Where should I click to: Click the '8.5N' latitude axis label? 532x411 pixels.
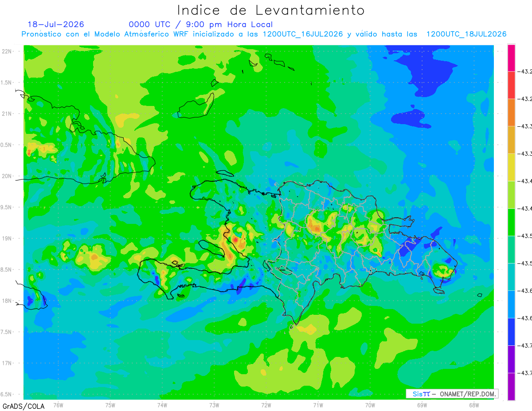click(x=7, y=270)
